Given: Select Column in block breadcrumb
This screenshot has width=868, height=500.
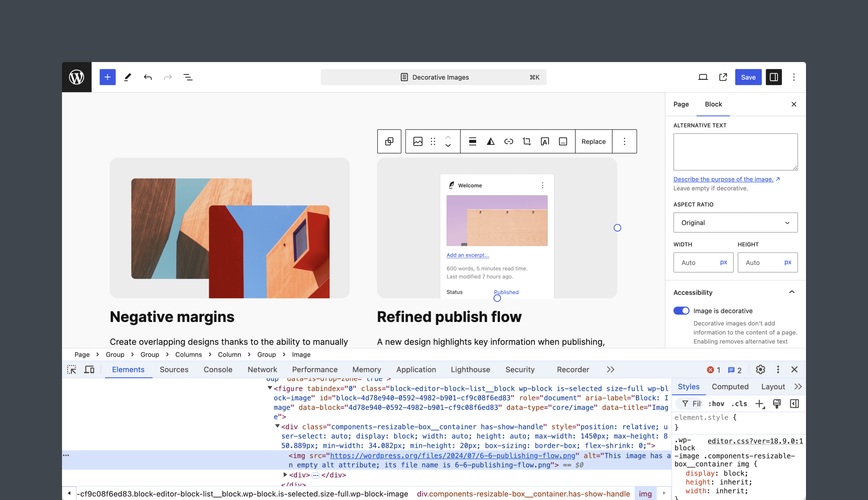Looking at the screenshot, I should (x=229, y=355).
